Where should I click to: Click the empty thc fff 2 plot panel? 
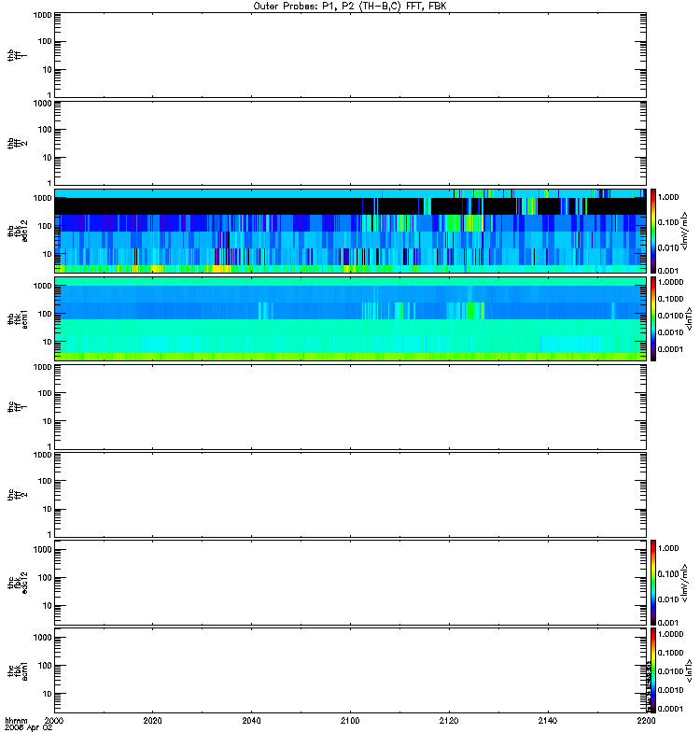[x=351, y=495]
